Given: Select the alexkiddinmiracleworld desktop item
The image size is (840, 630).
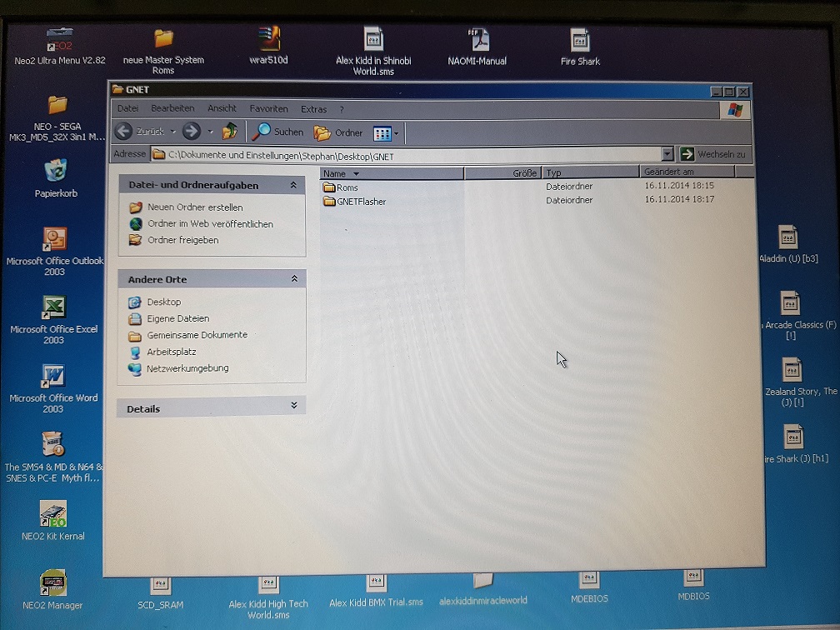Looking at the screenshot, I should (x=482, y=590).
